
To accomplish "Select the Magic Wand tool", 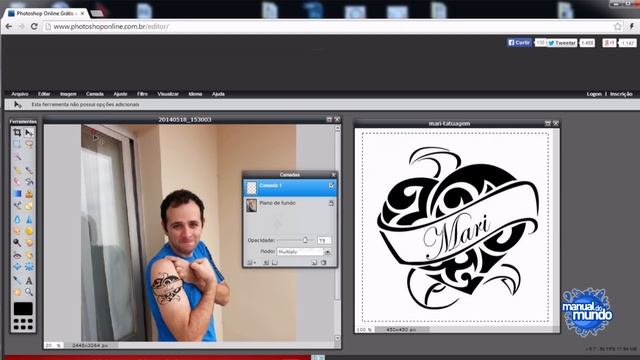I will click(17, 157).
